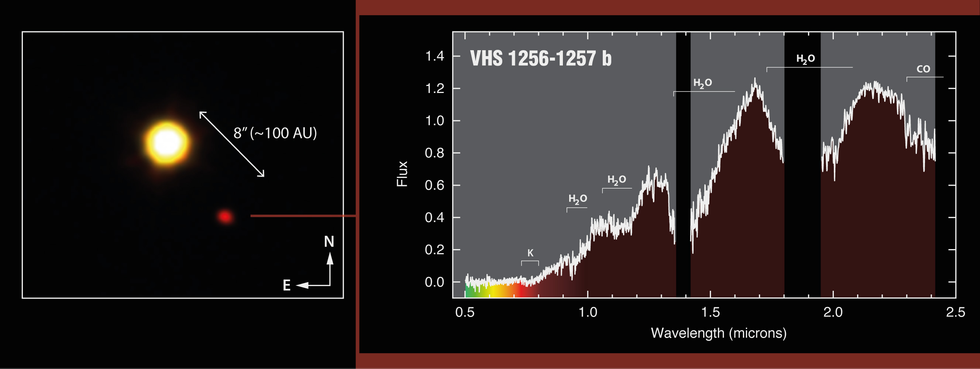The image size is (980, 369).
Task: Click the H2O label above 1.9 microns
Action: pyautogui.click(x=805, y=59)
